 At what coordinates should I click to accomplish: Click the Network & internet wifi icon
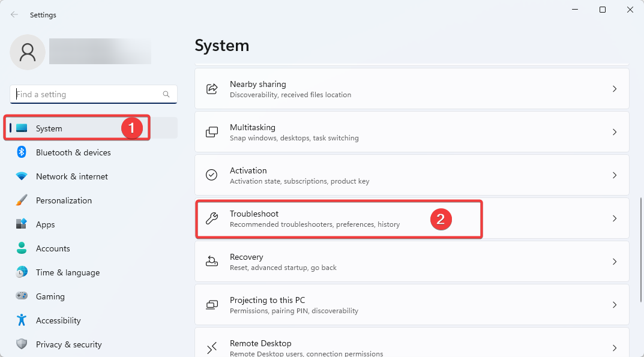(22, 176)
